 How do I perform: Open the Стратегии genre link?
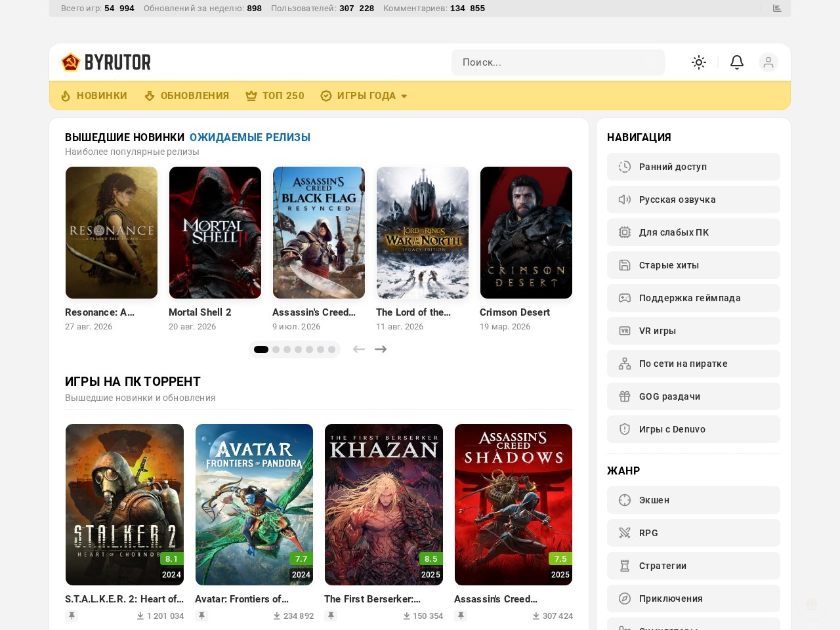(694, 566)
